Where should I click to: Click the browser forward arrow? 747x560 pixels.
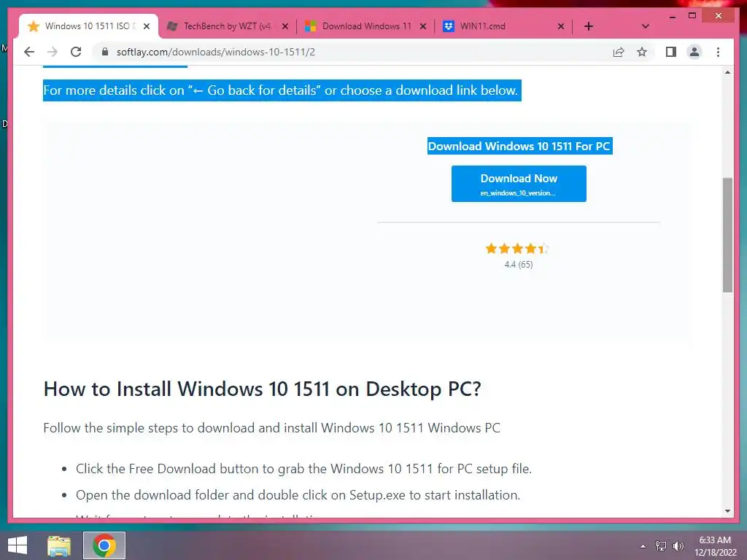point(53,52)
